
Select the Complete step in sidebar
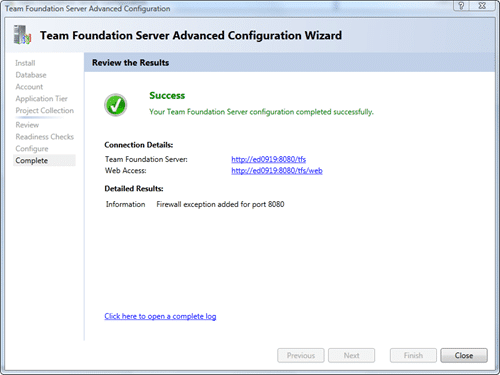pos(44,160)
